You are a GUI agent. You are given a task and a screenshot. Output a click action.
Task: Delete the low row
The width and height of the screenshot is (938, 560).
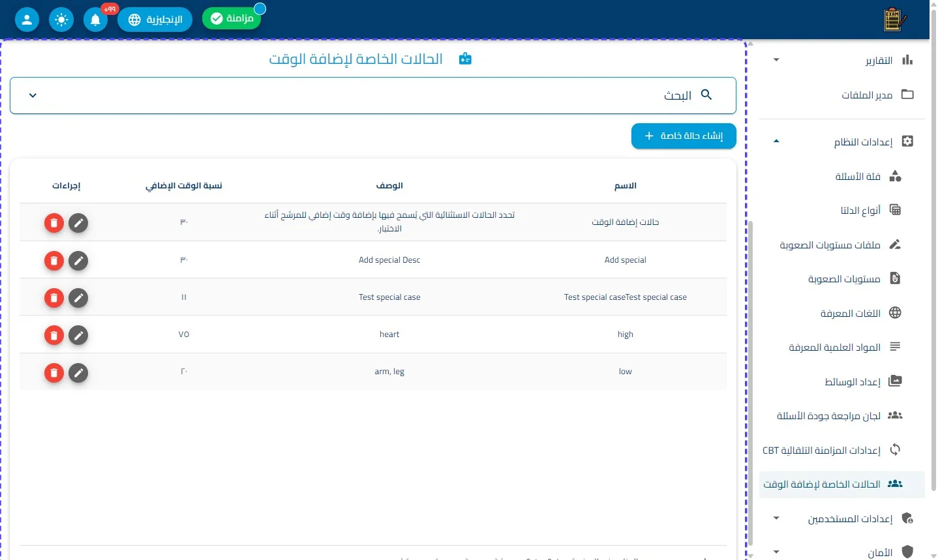point(54,373)
